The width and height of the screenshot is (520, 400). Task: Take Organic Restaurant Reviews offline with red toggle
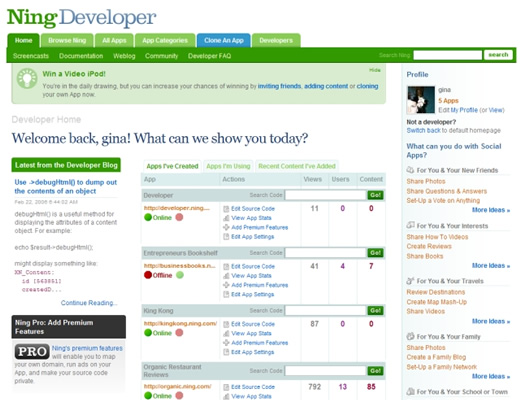tap(179, 396)
